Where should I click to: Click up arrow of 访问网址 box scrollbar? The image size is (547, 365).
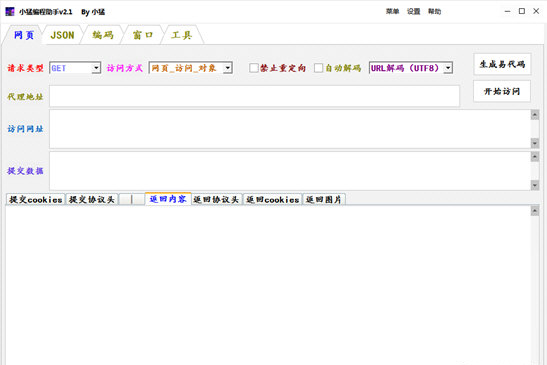tap(534, 115)
